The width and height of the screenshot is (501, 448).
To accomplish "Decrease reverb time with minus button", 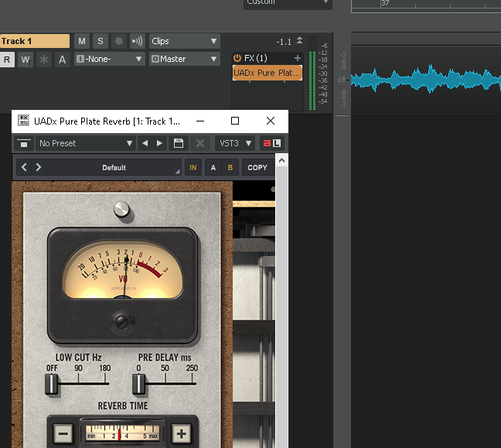I will 63,433.
